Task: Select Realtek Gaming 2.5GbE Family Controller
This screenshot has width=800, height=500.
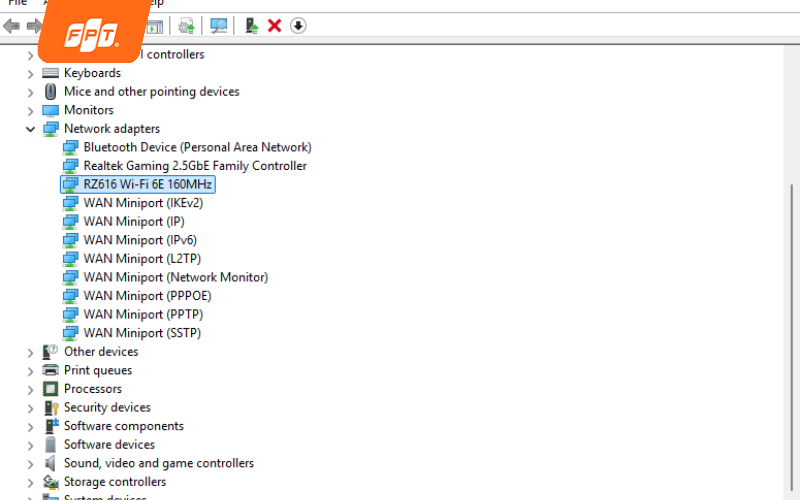Action: pyautogui.click(x=195, y=166)
